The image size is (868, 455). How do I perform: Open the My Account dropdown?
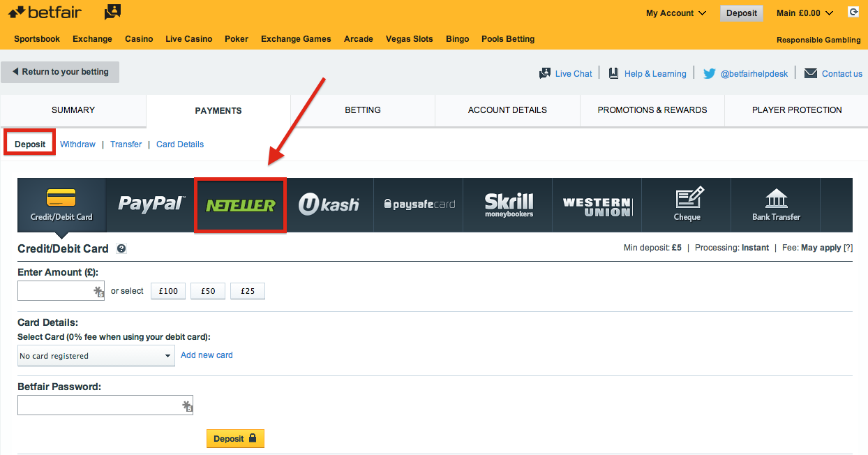pos(676,13)
